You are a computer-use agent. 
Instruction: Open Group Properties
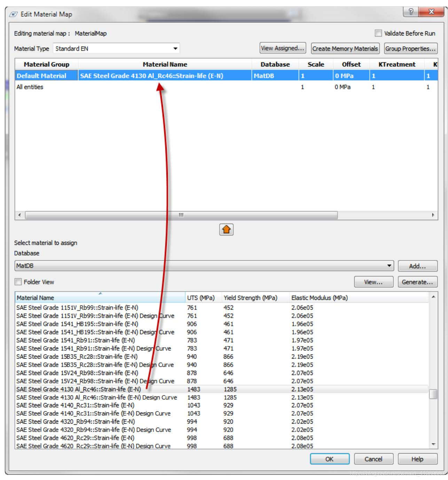(411, 49)
